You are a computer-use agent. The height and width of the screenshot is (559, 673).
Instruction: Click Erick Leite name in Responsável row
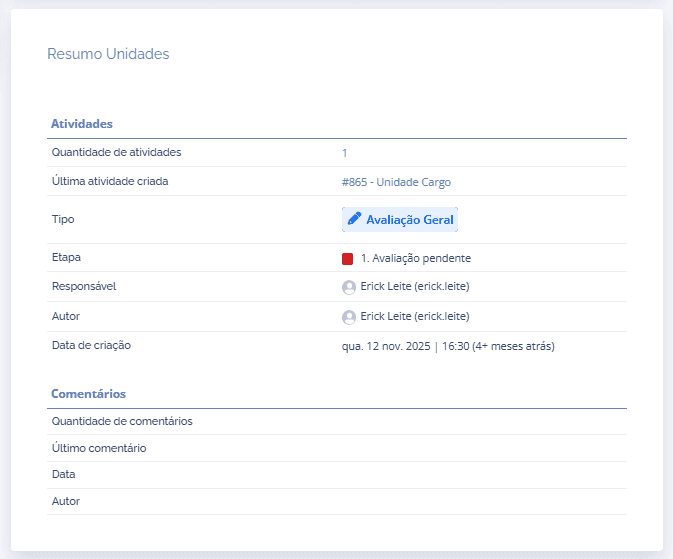tap(415, 286)
